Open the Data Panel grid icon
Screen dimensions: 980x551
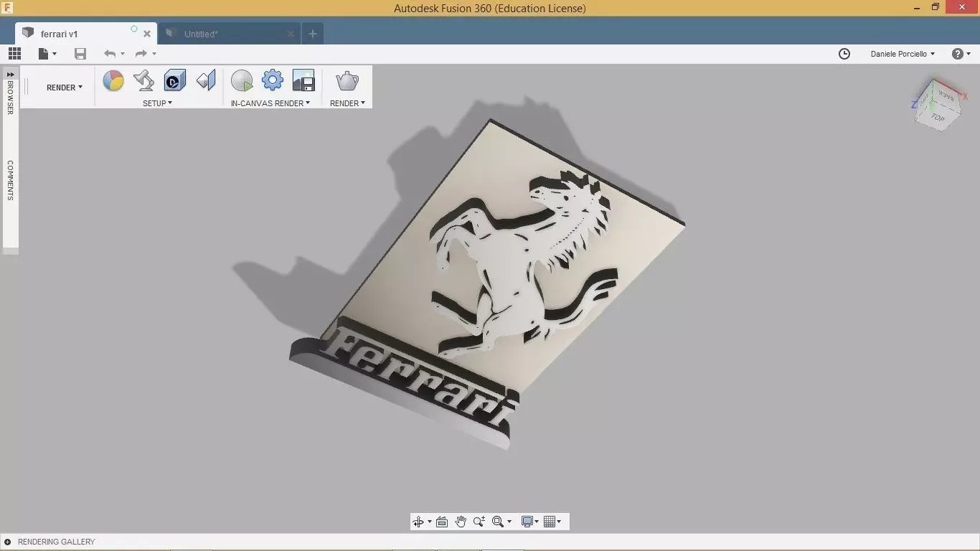click(x=14, y=54)
